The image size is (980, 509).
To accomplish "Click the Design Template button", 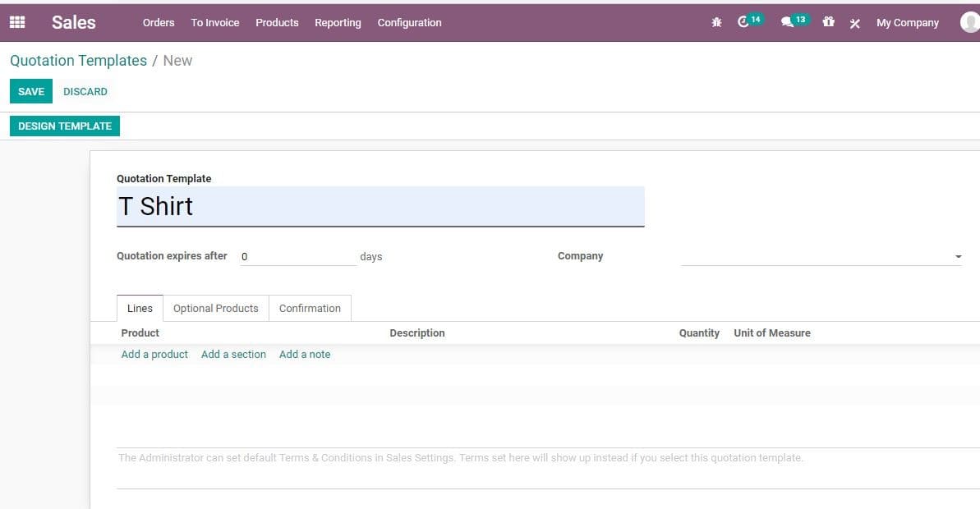I will pos(65,126).
